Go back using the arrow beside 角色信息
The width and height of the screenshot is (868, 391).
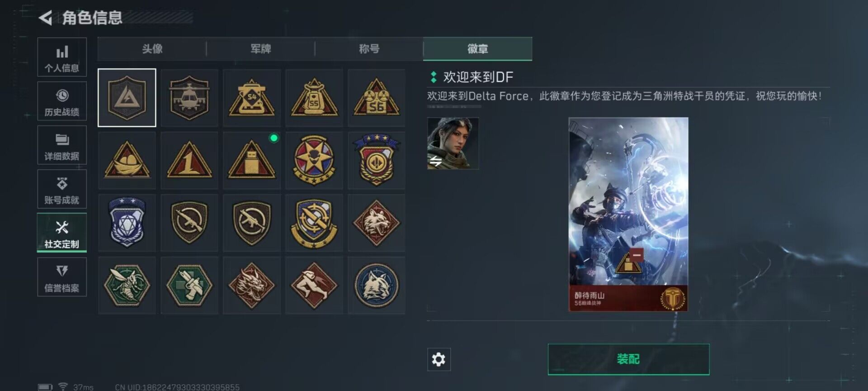pos(45,18)
